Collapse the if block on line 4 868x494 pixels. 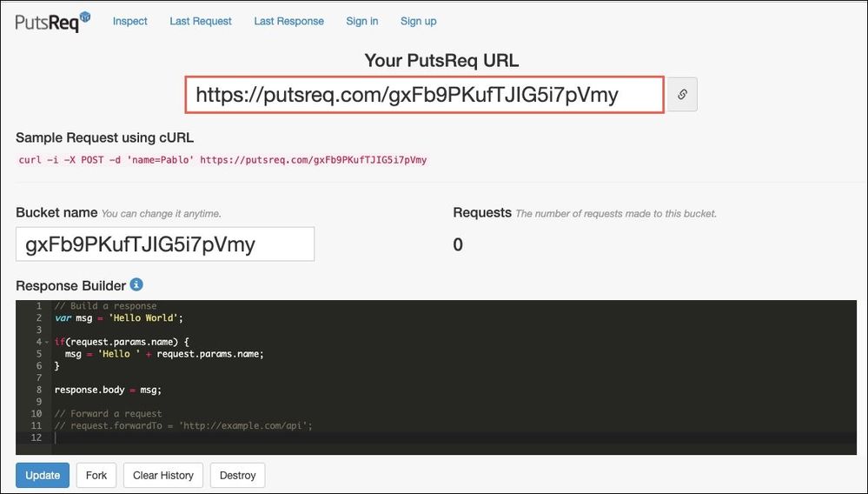[x=47, y=343]
